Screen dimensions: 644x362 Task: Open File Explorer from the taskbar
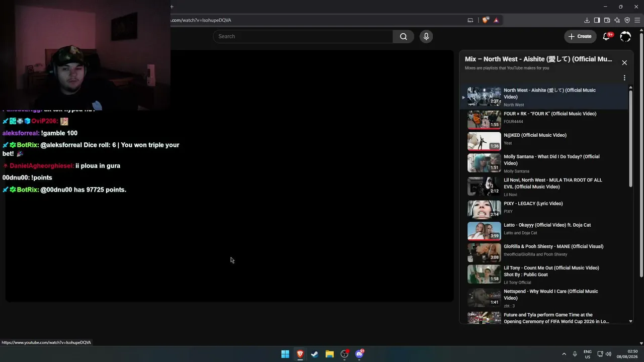[330, 354]
